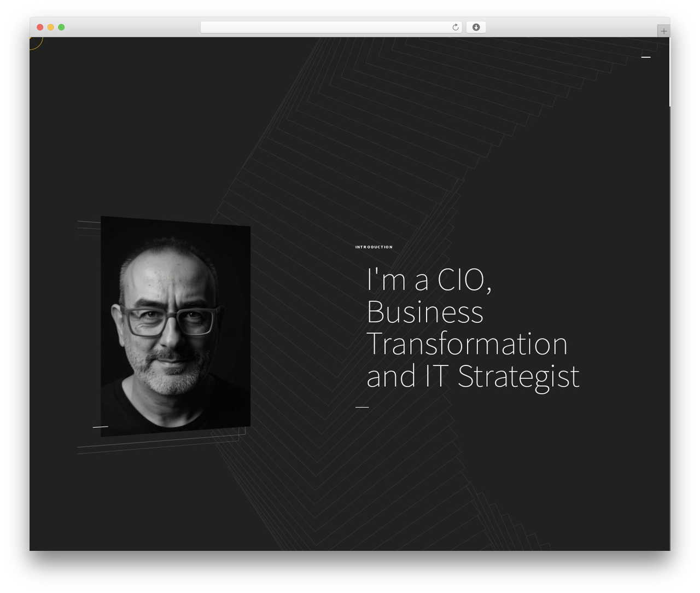The image size is (700, 593).
Task: Focus the browser address bar
Action: pos(331,27)
